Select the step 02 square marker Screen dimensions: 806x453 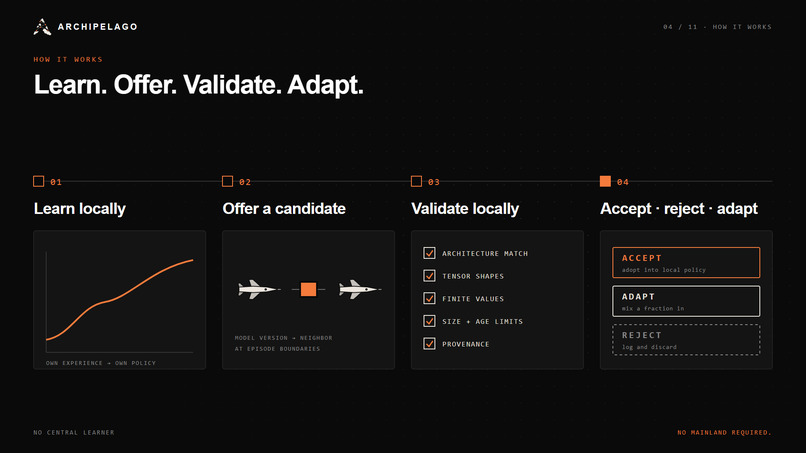pos(227,181)
